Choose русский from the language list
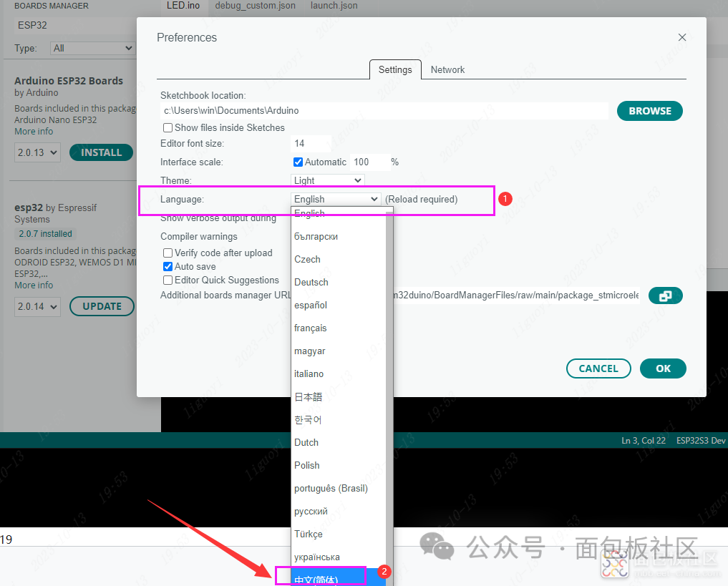The width and height of the screenshot is (728, 586). [339, 511]
